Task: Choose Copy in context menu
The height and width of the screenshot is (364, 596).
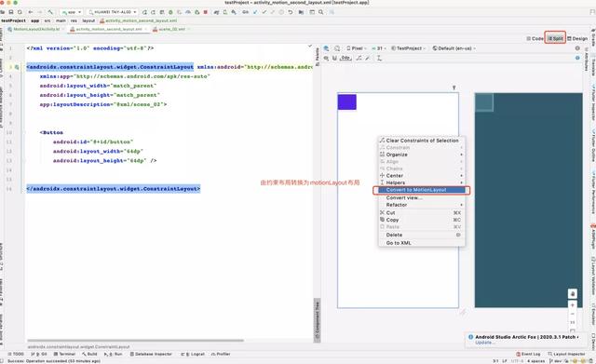Action: tap(422, 220)
